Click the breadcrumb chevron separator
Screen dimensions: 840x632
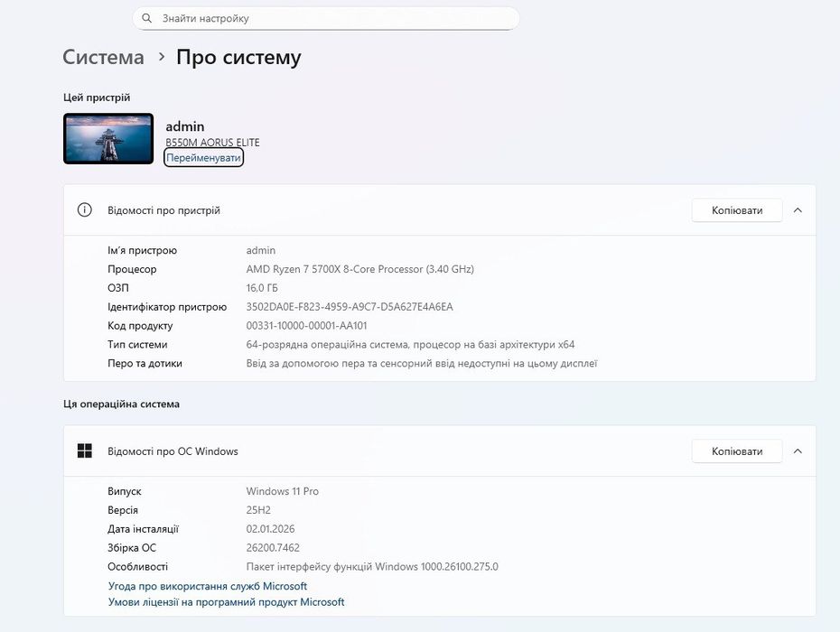pos(162,56)
